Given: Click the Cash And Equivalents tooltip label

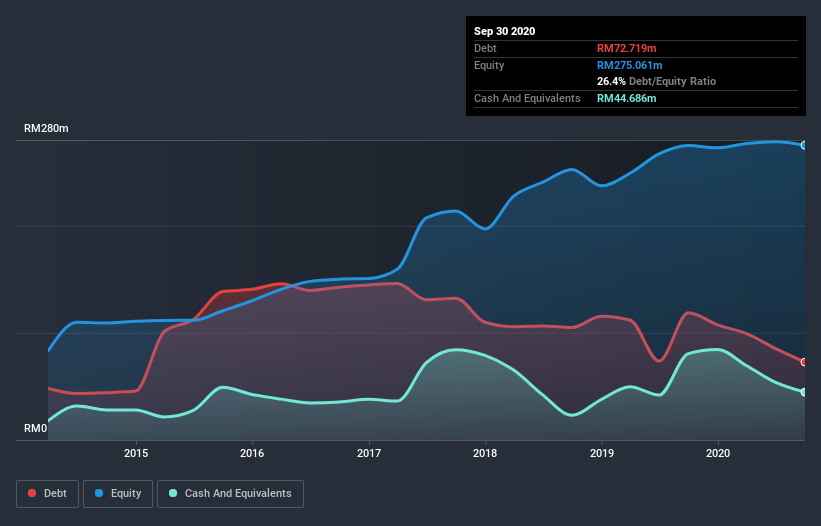Looking at the screenshot, I should (527, 98).
